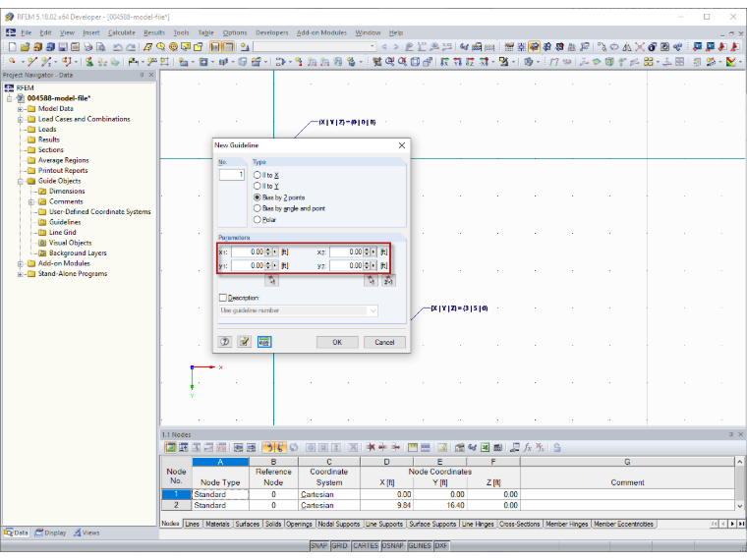This screenshot has width=747, height=560.
Task: Expand Load Cases and Combinations node
Action: [x=20, y=120]
